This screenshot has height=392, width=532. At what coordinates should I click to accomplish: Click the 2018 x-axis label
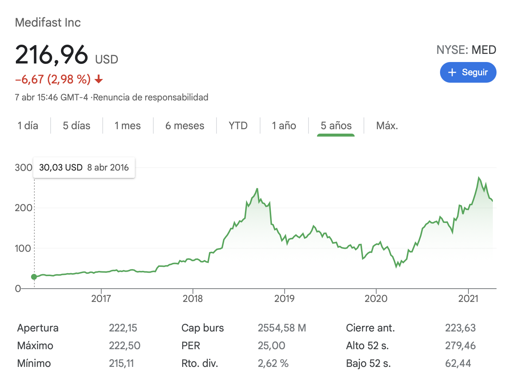coord(193,298)
